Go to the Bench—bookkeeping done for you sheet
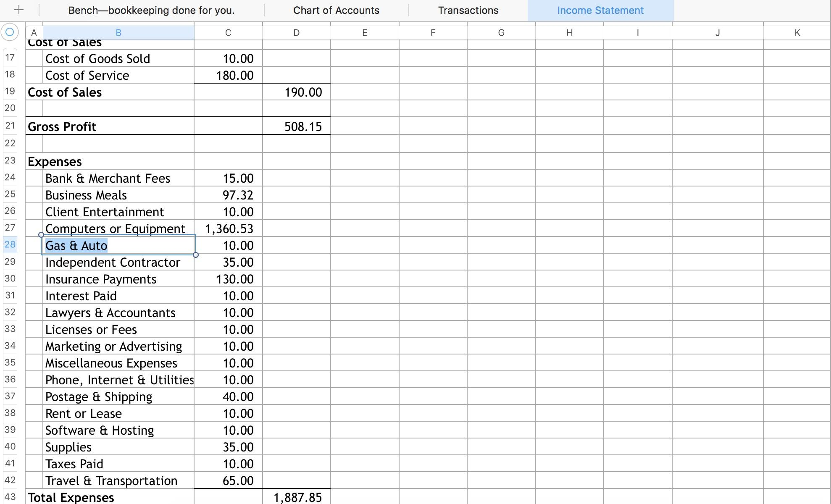Image resolution: width=831 pixels, height=504 pixels. pyautogui.click(x=151, y=10)
